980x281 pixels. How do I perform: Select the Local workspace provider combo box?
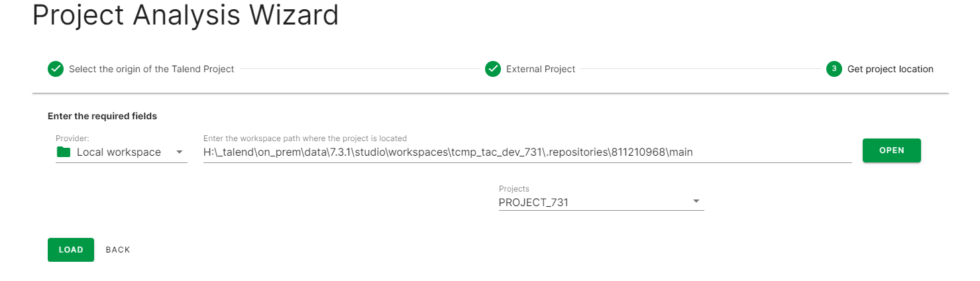(x=119, y=152)
